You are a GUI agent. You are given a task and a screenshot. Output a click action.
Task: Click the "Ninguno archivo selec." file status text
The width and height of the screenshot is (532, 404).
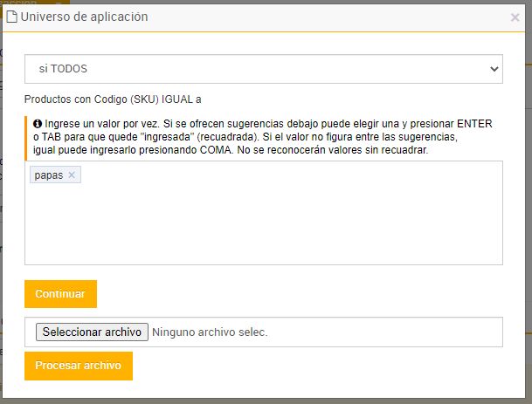point(210,332)
